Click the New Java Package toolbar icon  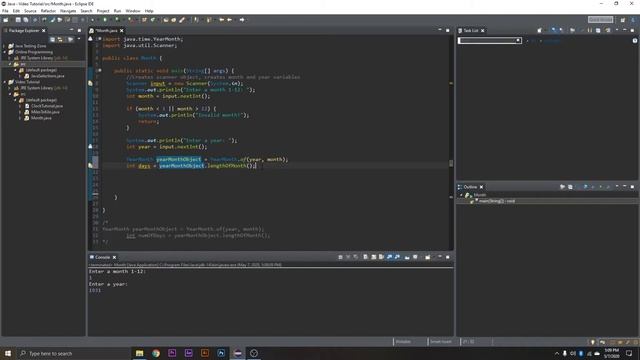(144, 20)
